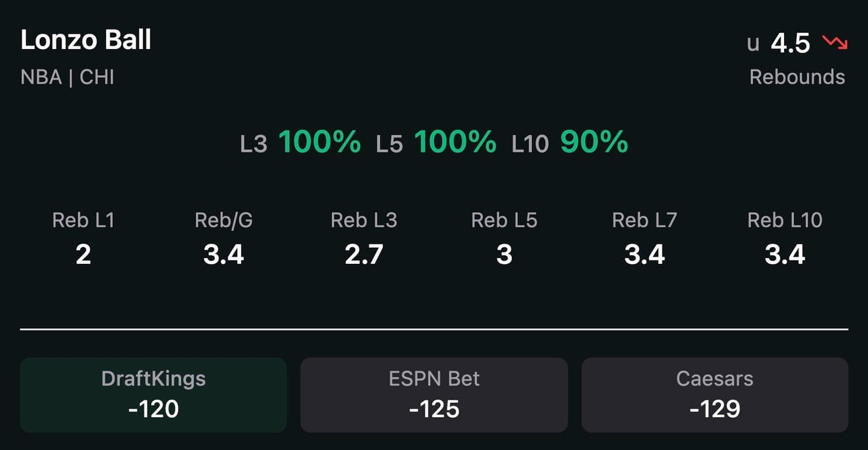View the L3 100% hit rate
This screenshot has width=868, height=450.
(x=300, y=142)
